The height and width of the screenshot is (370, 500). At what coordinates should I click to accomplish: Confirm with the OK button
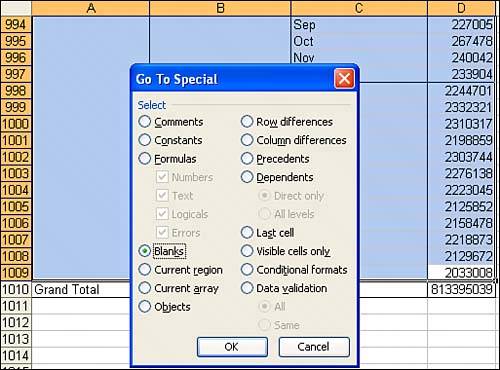point(232,347)
